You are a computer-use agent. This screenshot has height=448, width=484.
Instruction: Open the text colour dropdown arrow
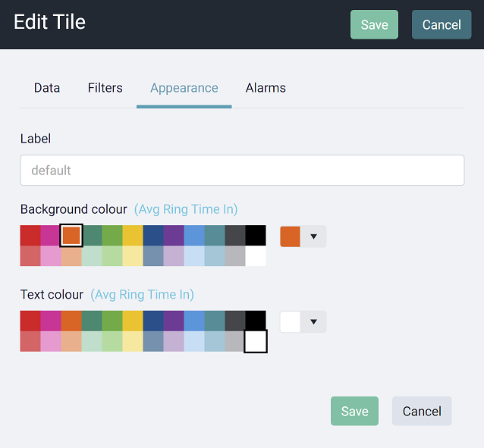(x=313, y=321)
